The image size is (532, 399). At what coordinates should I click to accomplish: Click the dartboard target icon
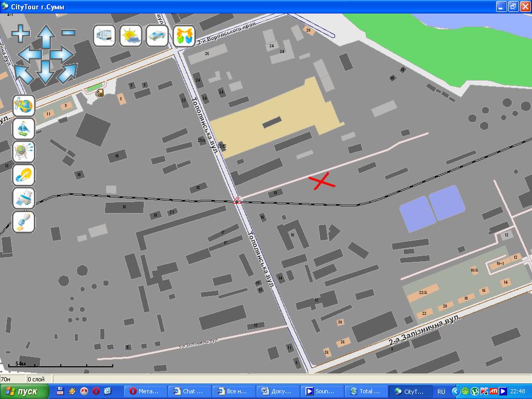(24, 152)
